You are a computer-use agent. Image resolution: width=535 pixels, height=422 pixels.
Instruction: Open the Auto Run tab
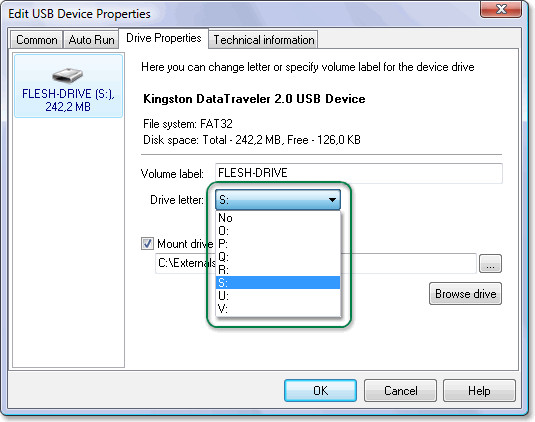coord(91,40)
